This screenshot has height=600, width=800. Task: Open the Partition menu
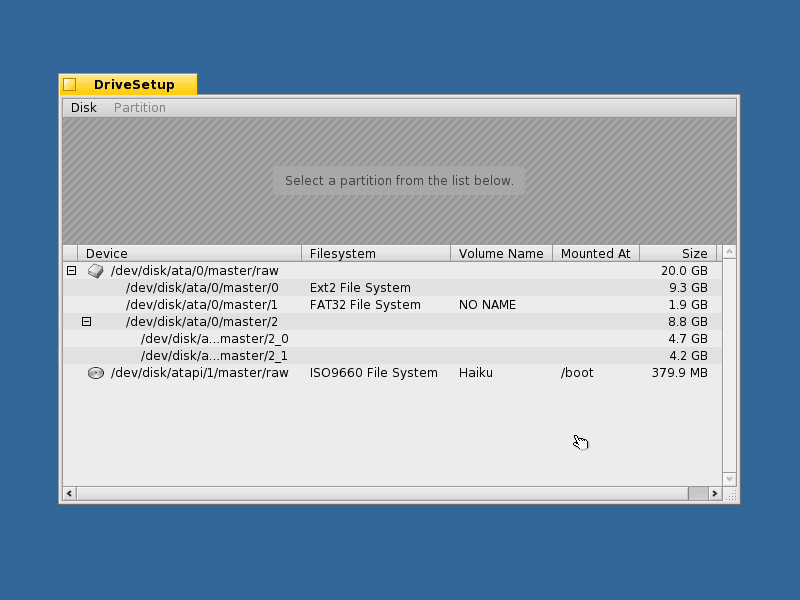point(139,108)
